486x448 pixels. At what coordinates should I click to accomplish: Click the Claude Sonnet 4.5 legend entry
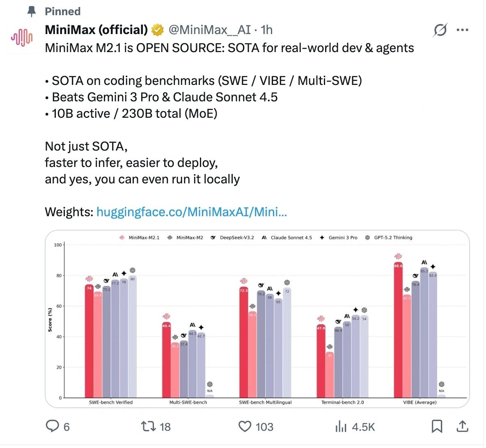point(287,238)
